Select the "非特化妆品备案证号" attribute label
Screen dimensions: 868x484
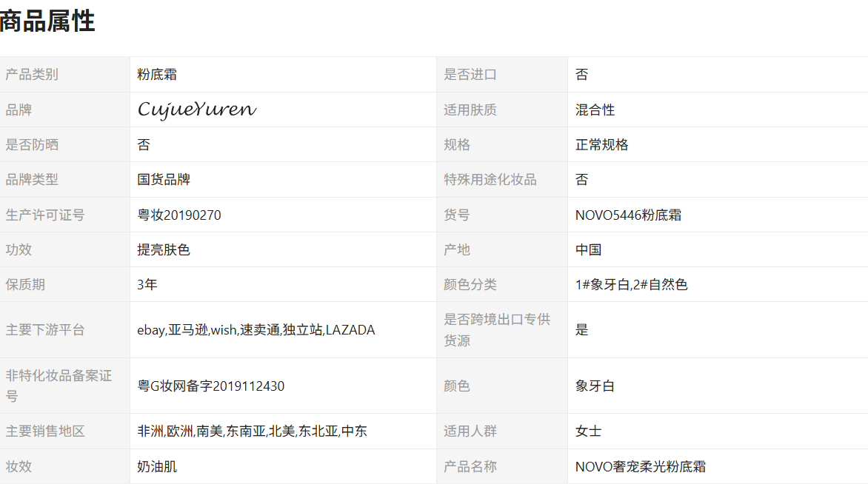tap(59, 386)
